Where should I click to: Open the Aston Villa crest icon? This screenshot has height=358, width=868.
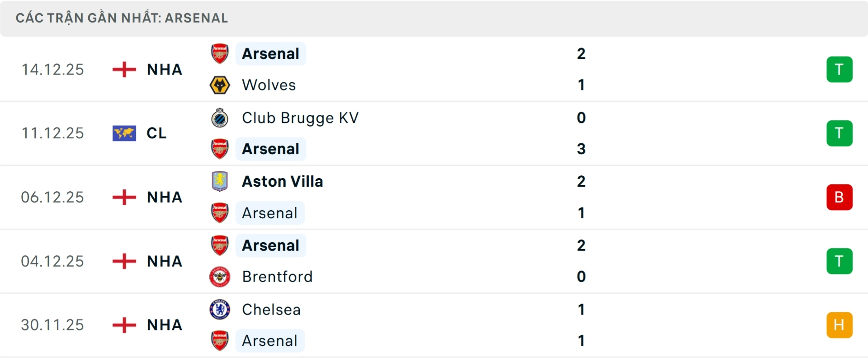(220, 181)
